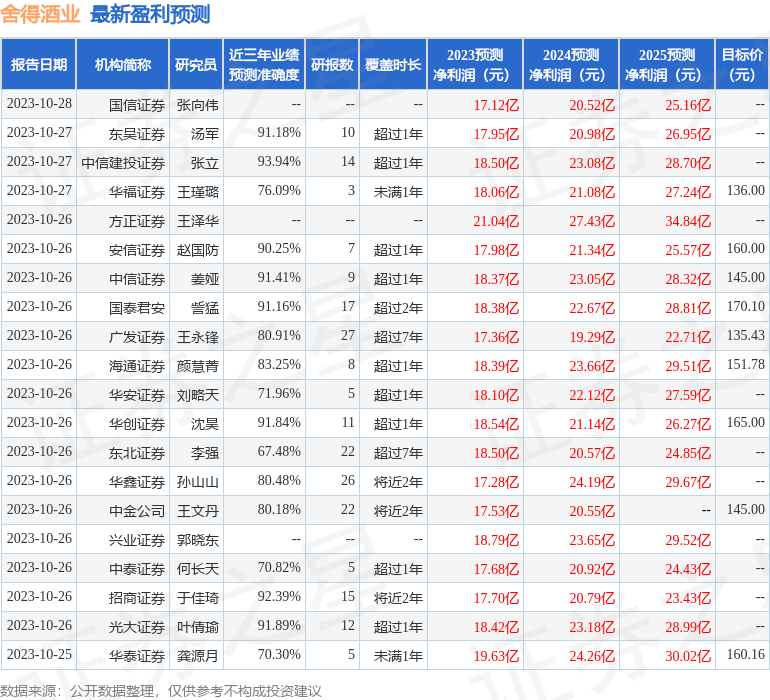Click the 2025预测净利润 column header
This screenshot has width=770, height=700.
point(666,65)
